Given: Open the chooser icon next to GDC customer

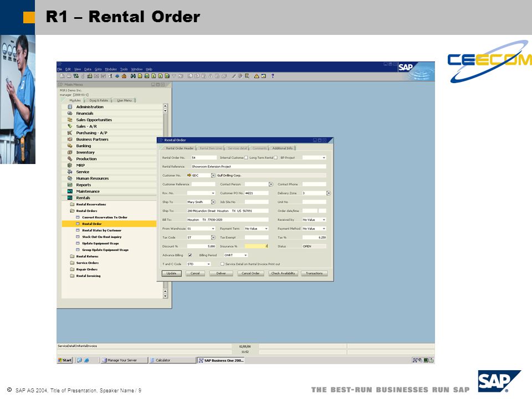Looking at the screenshot, I should point(213,176).
